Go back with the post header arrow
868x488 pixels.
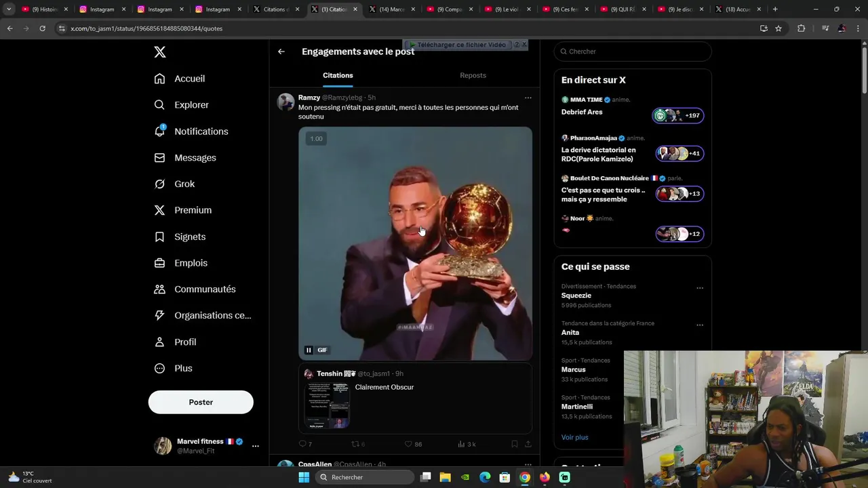coord(281,52)
